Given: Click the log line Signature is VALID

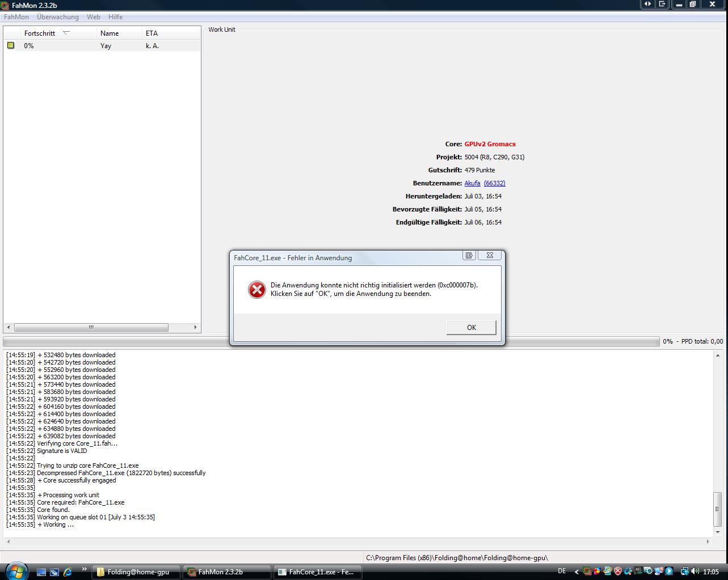Looking at the screenshot, I should 62,451.
